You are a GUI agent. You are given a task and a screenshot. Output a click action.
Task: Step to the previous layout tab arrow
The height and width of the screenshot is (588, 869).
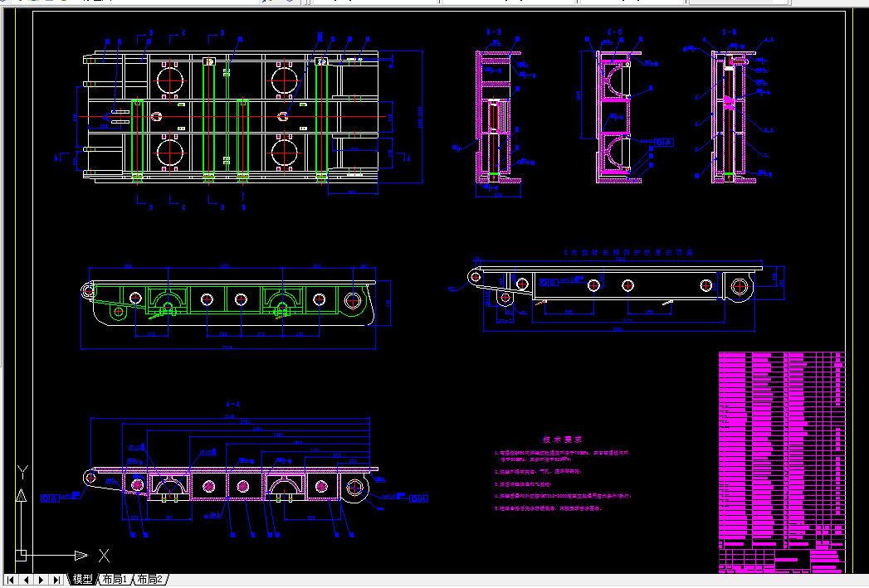pyautogui.click(x=26, y=580)
